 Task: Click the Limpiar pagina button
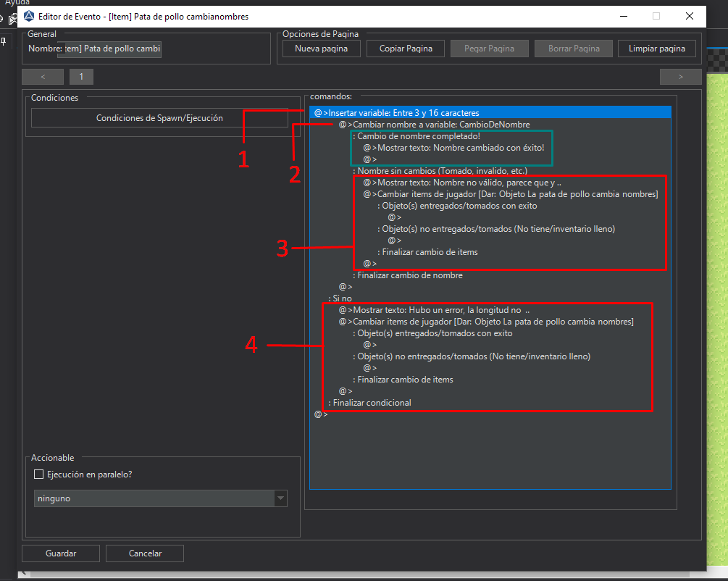[x=657, y=49]
